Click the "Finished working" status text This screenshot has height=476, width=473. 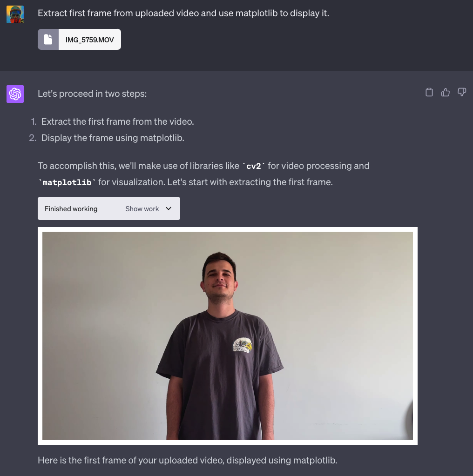71,209
